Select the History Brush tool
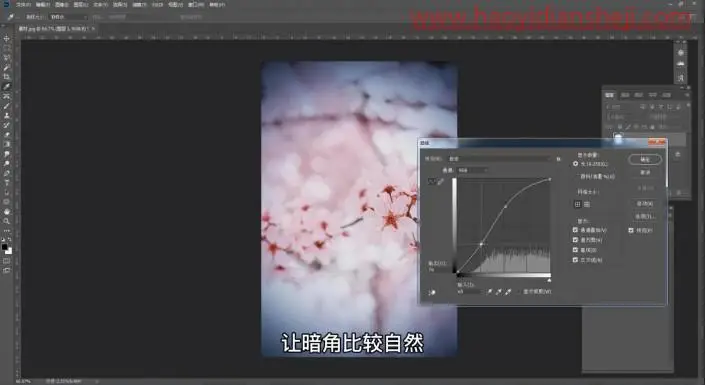Image resolution: width=705 pixels, height=385 pixels. click(6, 125)
